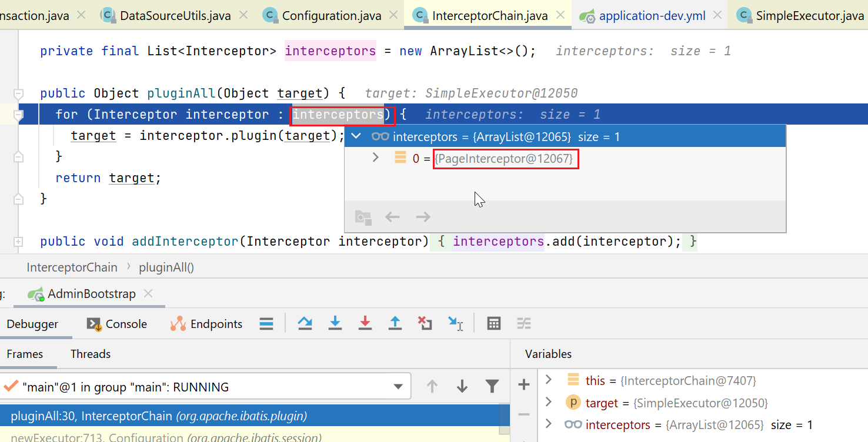Click the Drop Frame icon
This screenshot has width=868, height=442.
click(425, 323)
